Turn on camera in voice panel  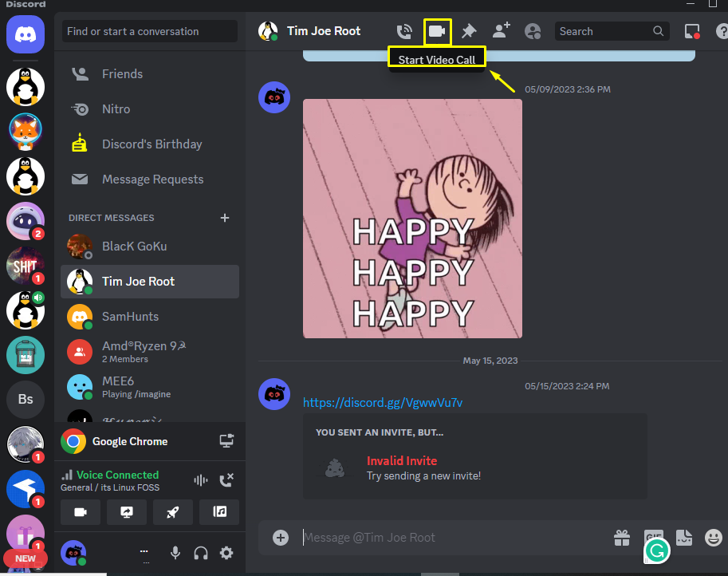point(81,512)
